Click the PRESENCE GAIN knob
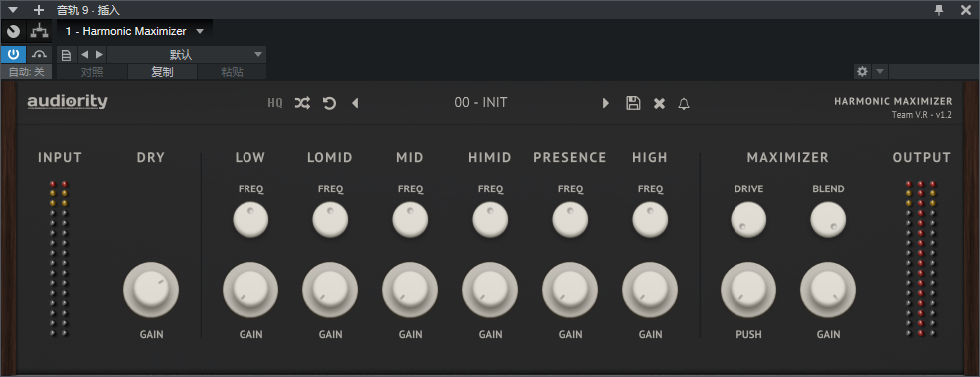This screenshot has height=377, width=980. pos(570,290)
